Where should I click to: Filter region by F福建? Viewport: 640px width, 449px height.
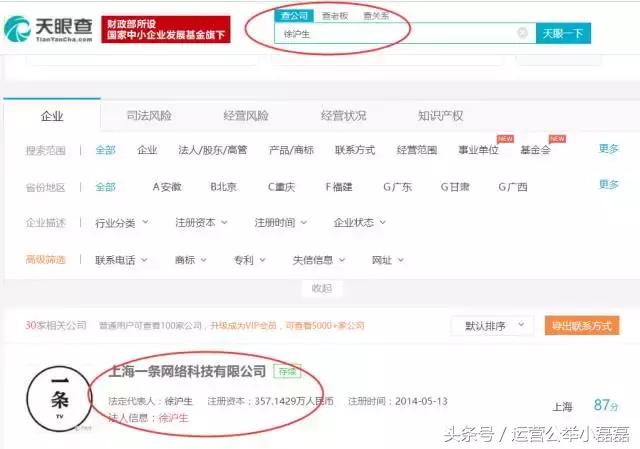click(x=338, y=187)
